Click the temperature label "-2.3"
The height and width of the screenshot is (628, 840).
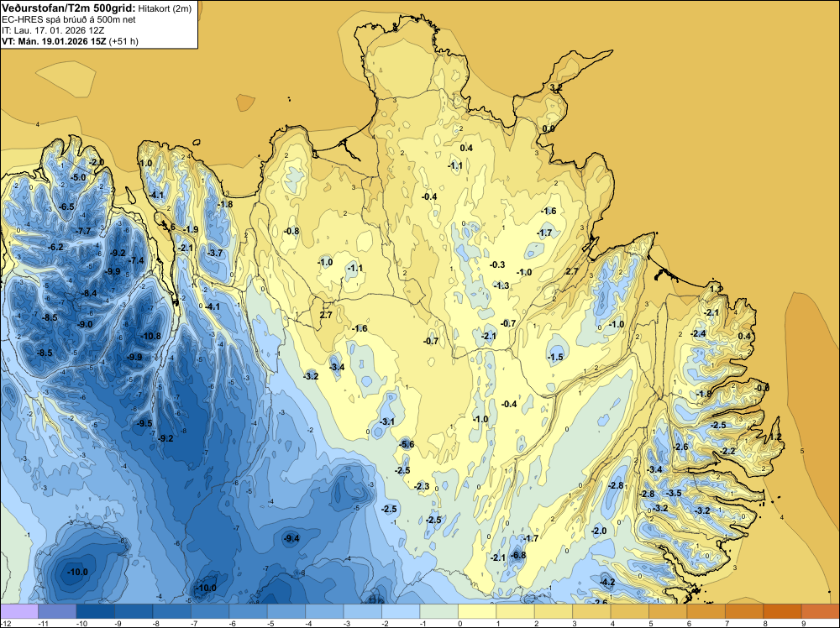pyautogui.click(x=423, y=487)
